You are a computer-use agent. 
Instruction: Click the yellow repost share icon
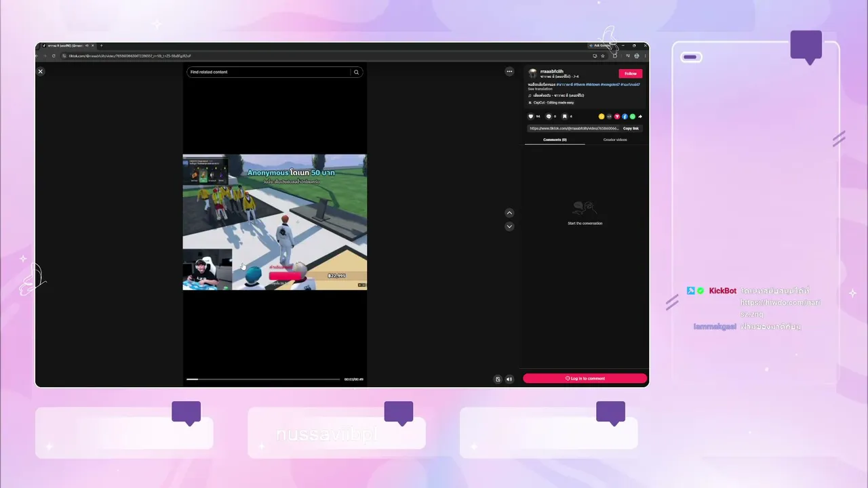tap(601, 117)
